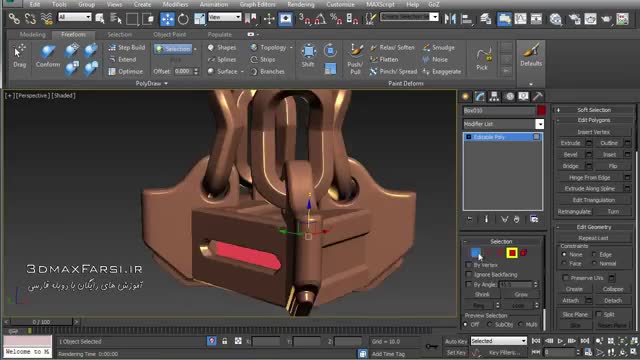Click the Pick tool icon

482,59
